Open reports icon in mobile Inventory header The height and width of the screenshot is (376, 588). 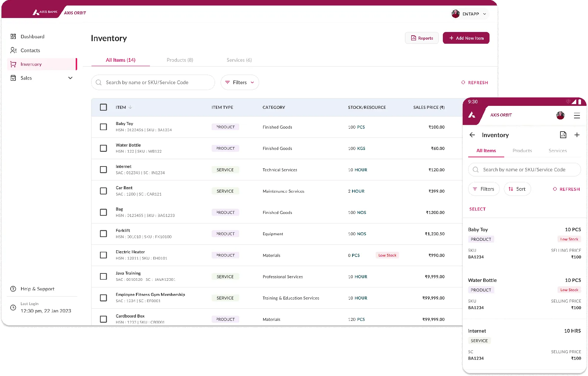click(x=563, y=135)
